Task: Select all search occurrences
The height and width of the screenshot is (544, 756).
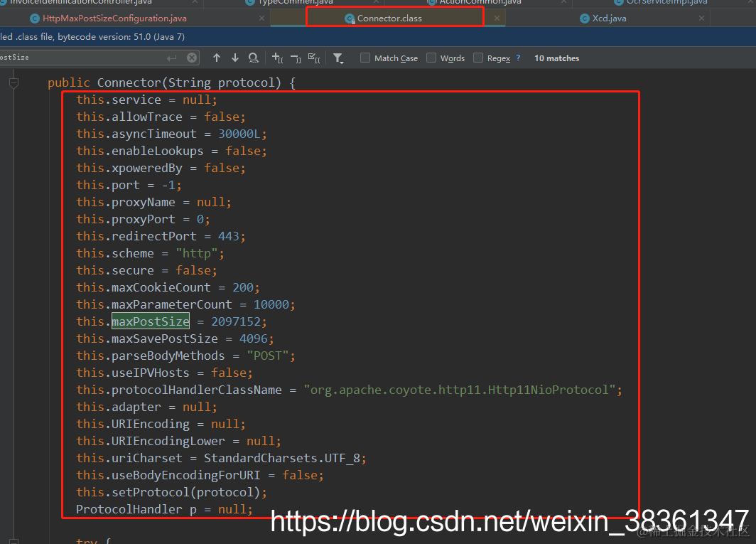Action: coord(314,58)
